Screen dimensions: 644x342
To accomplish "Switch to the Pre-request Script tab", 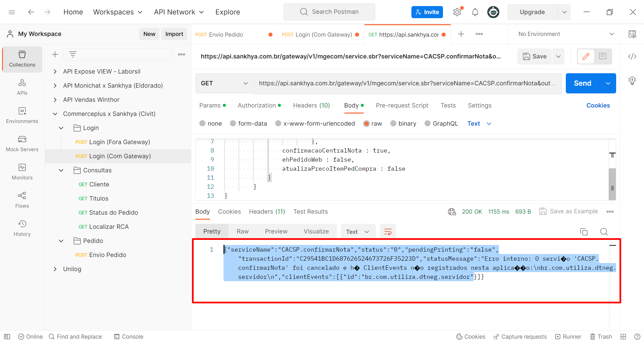I will (402, 105).
